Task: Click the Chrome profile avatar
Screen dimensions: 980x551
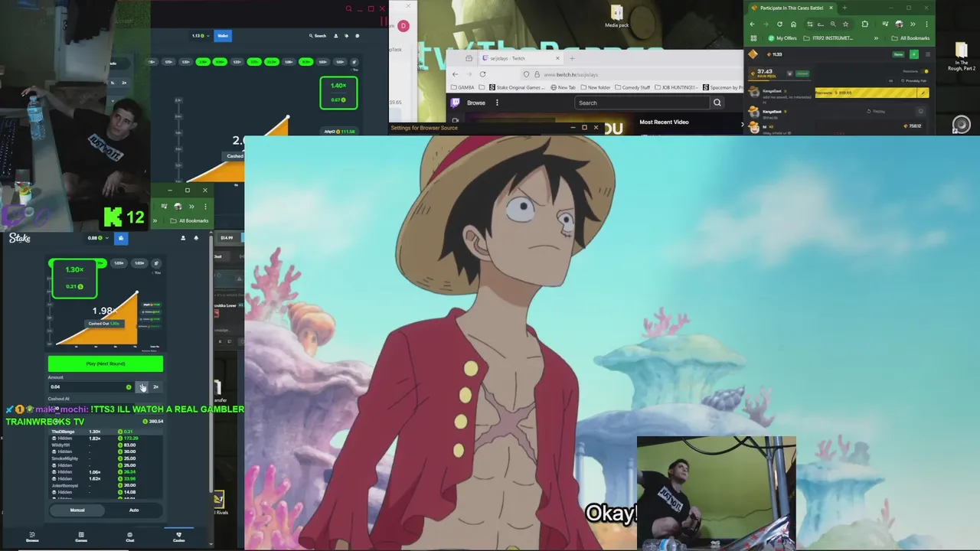Action: coord(899,24)
